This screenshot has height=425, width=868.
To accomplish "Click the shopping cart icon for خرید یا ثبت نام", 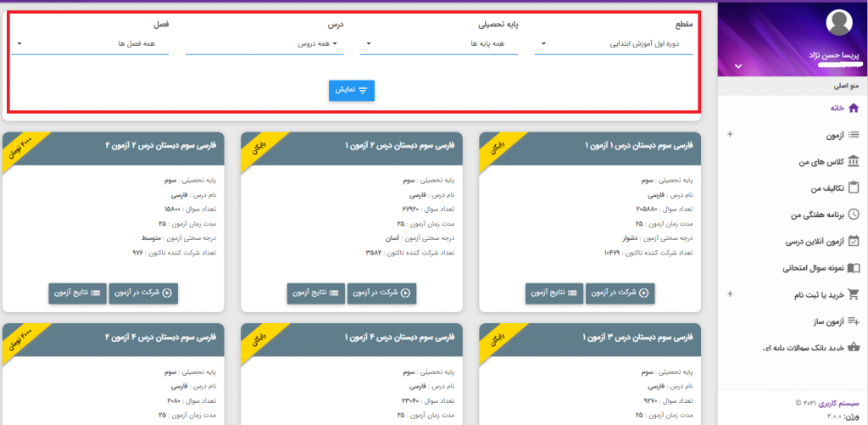I will click(854, 294).
